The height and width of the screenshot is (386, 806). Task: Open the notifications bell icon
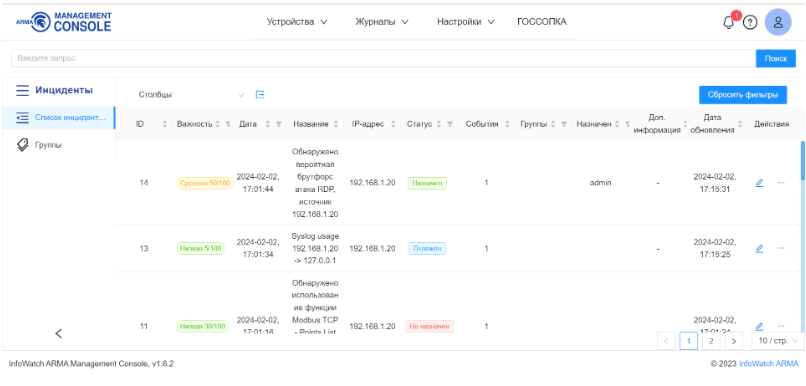(728, 23)
